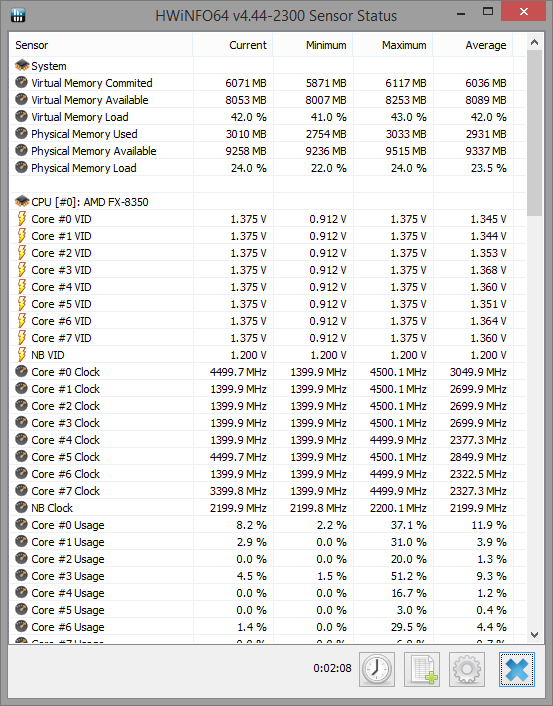Select the Core #3 Usage row
Screen dimensions: 553x706
click(x=267, y=576)
